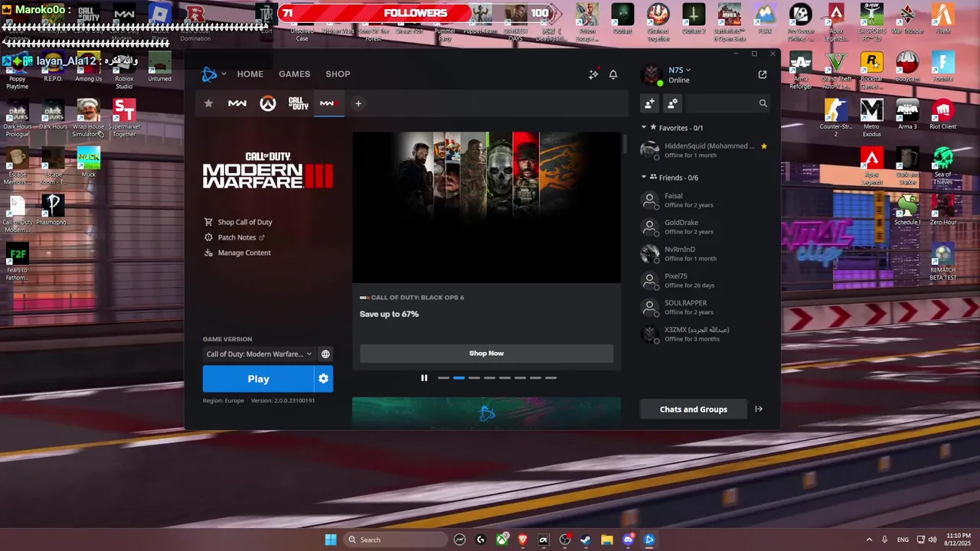This screenshot has width=980, height=551.
Task: Select the Metro Exodus desktop icon
Action: (871, 118)
